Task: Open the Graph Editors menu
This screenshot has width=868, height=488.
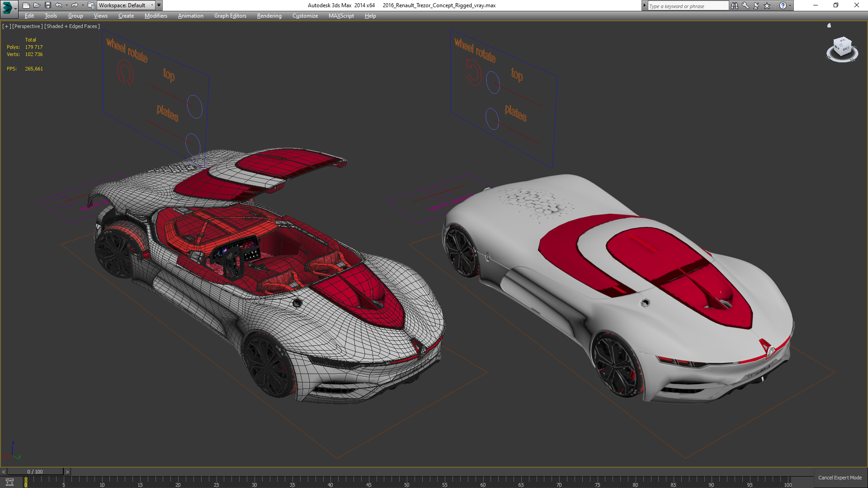Action: pyautogui.click(x=230, y=16)
